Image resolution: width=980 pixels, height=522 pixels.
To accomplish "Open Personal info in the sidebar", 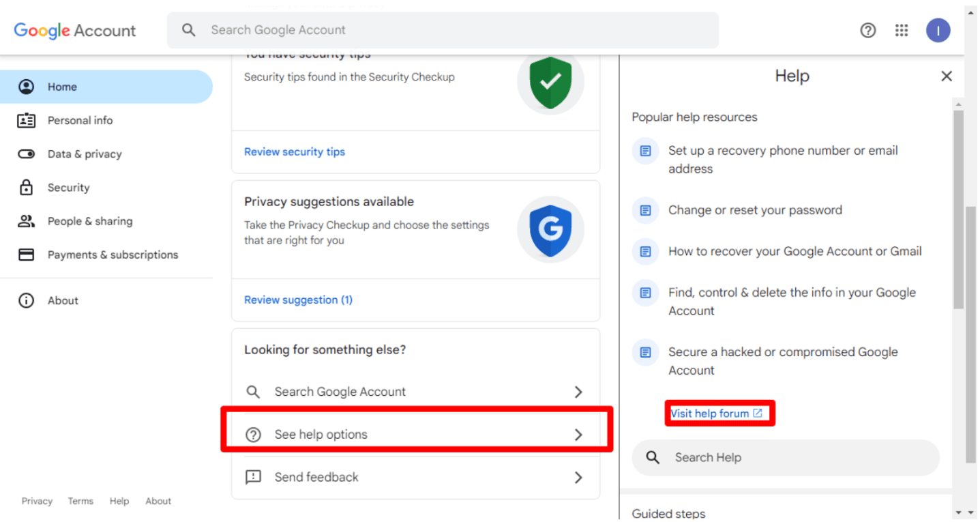I will [80, 121].
